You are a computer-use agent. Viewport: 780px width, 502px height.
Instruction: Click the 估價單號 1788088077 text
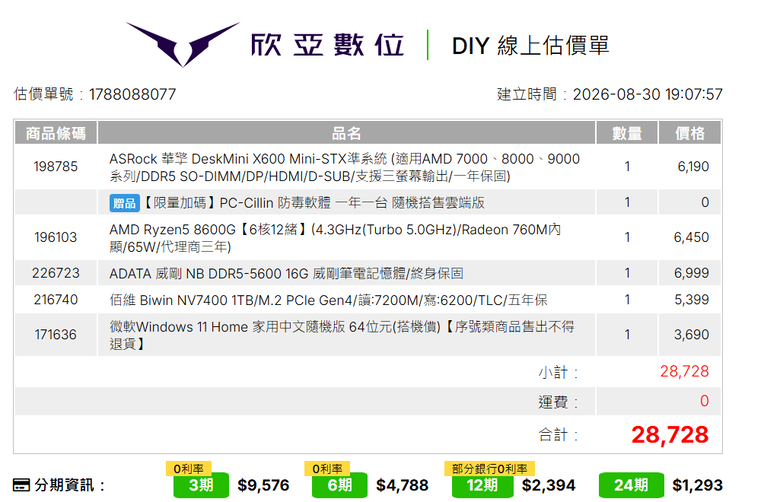click(95, 94)
